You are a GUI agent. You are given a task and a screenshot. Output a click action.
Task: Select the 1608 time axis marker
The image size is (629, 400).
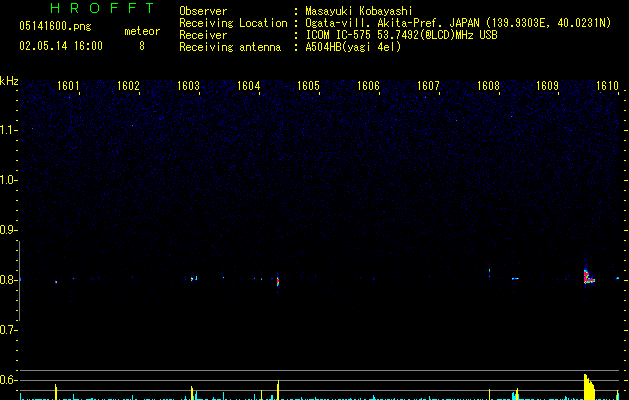488,86
